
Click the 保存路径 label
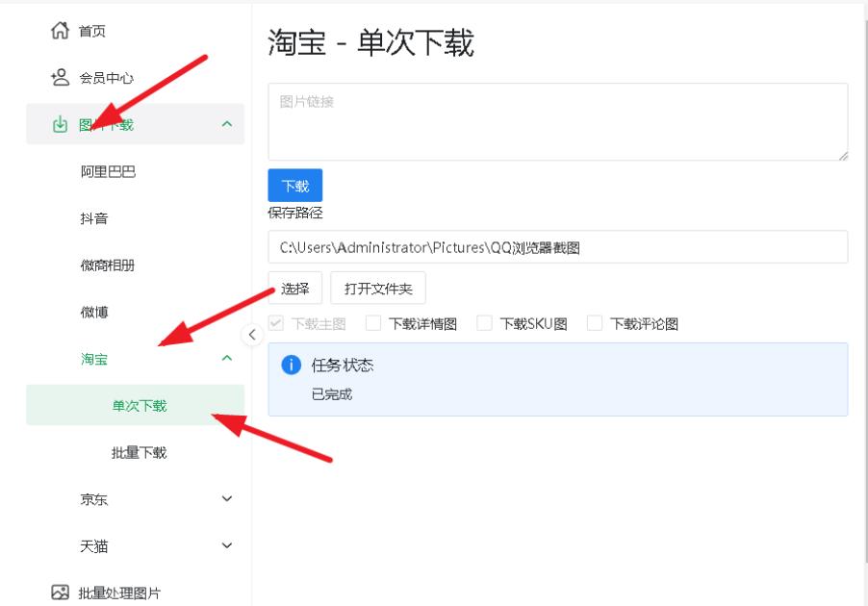295,214
